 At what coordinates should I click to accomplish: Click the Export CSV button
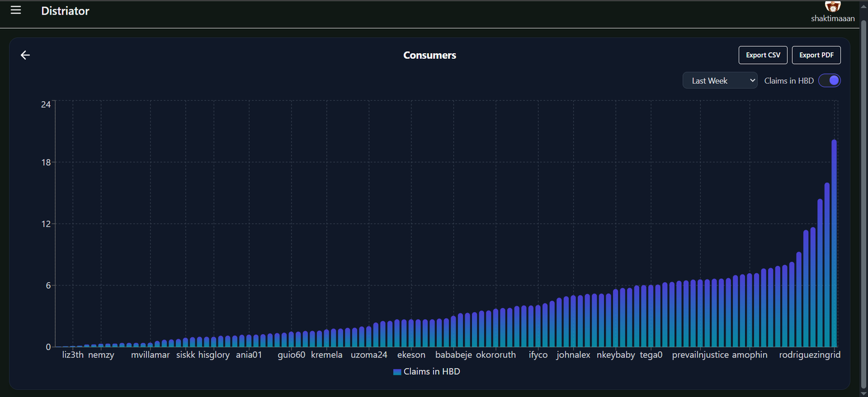click(762, 55)
